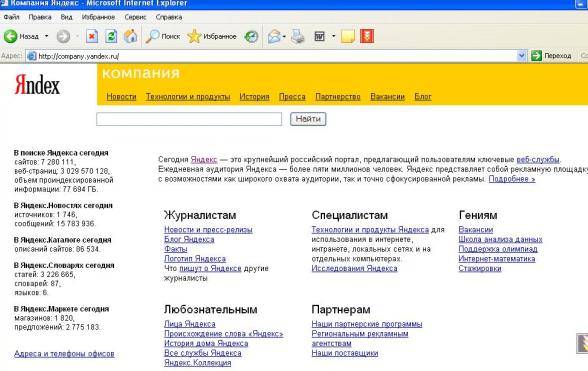Open Школа анализа данных link
The image size is (588, 371).
click(500, 239)
